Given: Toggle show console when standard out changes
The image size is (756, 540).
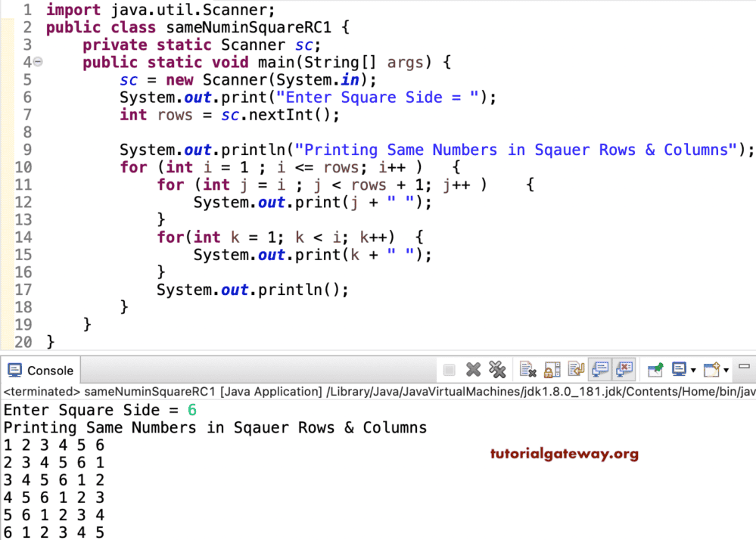Looking at the screenshot, I should tap(600, 369).
